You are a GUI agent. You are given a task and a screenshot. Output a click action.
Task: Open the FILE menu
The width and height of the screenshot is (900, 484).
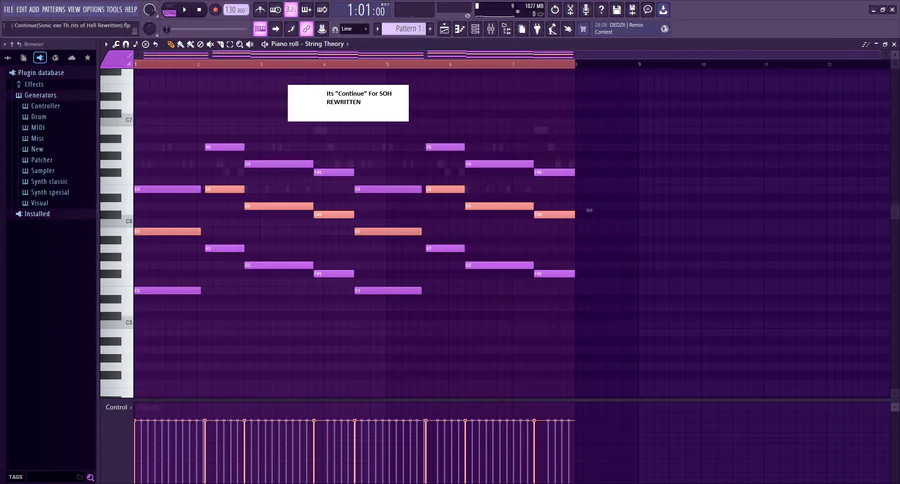9,10
